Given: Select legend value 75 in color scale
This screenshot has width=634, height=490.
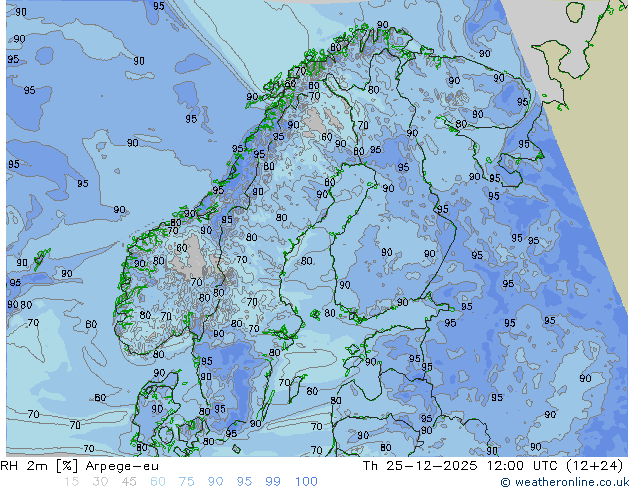Looking at the screenshot, I should point(187,482).
